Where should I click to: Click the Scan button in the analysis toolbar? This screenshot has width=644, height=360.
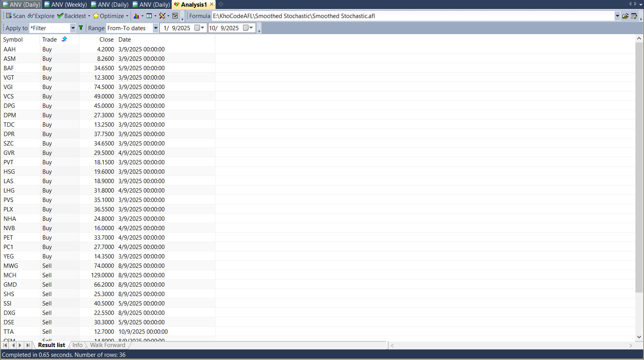tap(15, 16)
